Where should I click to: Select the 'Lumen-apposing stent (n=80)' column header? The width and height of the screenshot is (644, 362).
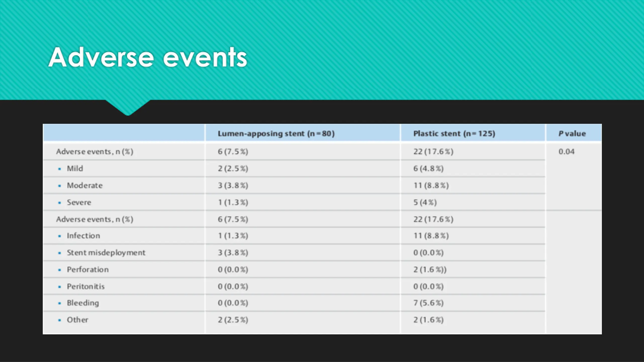pyautogui.click(x=276, y=133)
